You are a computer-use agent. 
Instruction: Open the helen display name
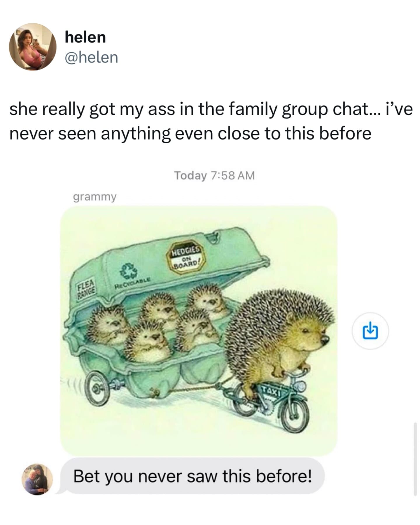[85, 37]
